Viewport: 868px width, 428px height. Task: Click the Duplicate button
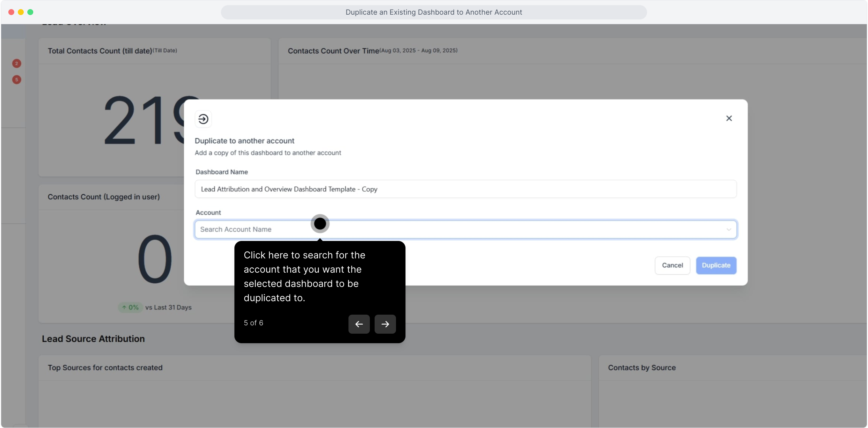(716, 266)
